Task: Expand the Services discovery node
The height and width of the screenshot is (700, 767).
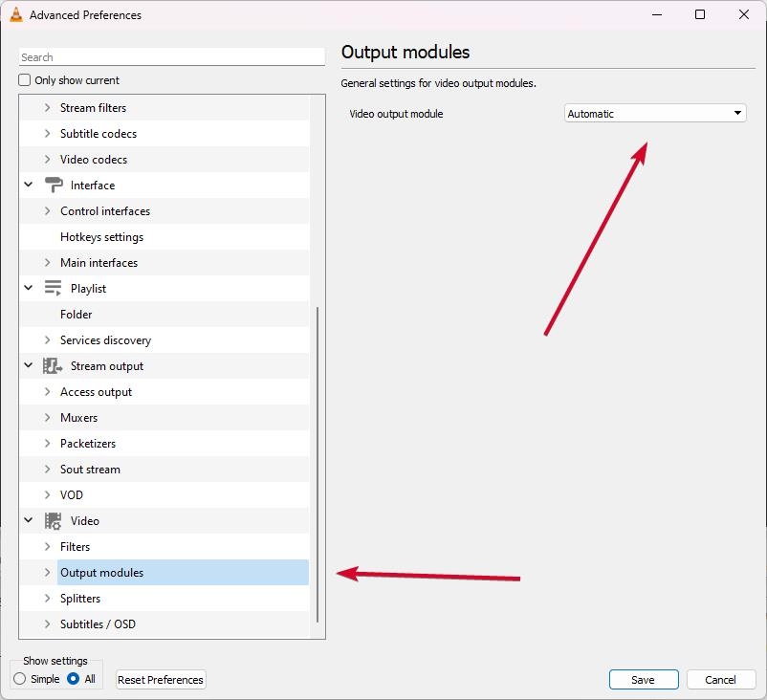Action: coord(48,339)
